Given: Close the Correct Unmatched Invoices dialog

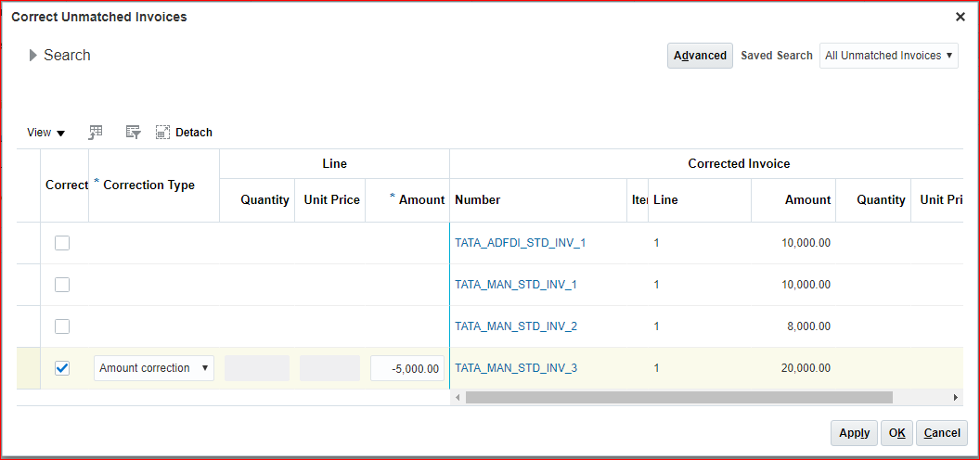Looking at the screenshot, I should (x=961, y=17).
